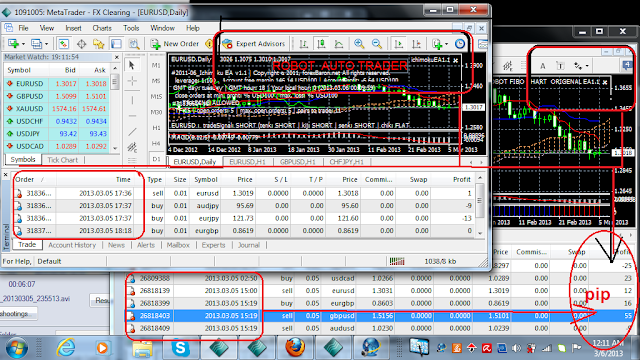Select the trendline drawing tool

[x=132, y=132]
